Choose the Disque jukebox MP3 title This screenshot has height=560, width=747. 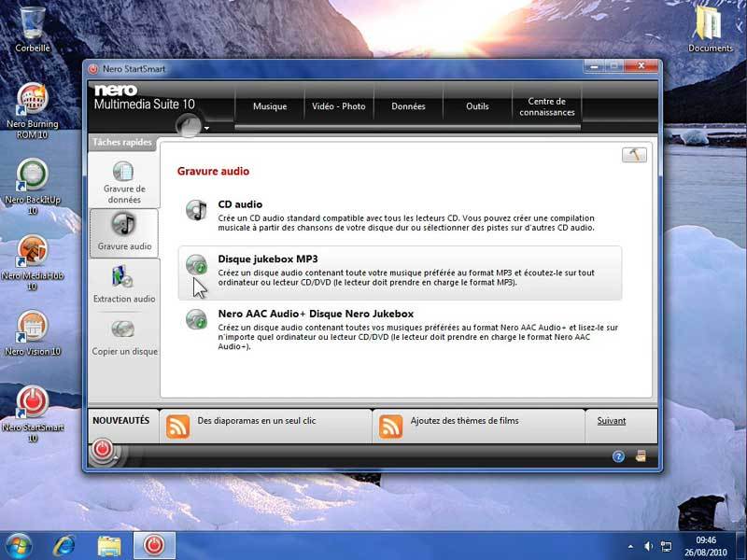coord(268,259)
